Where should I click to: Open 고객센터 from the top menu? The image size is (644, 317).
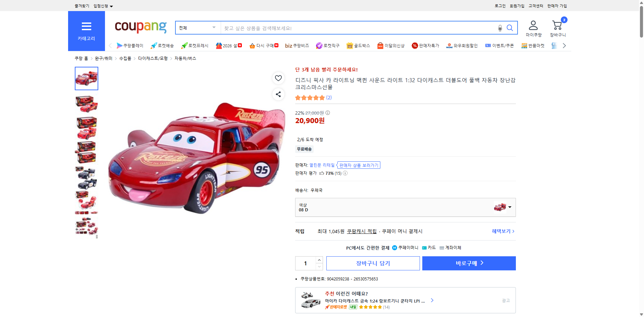click(535, 6)
